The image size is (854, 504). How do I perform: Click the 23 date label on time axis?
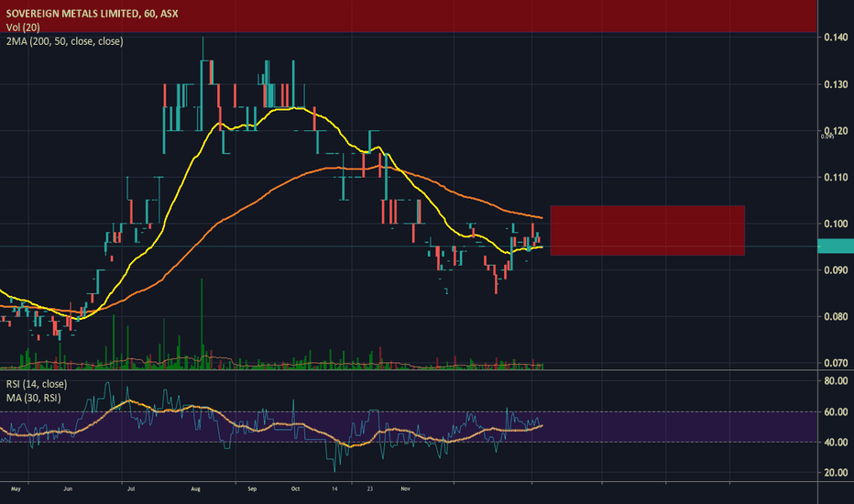pos(370,488)
